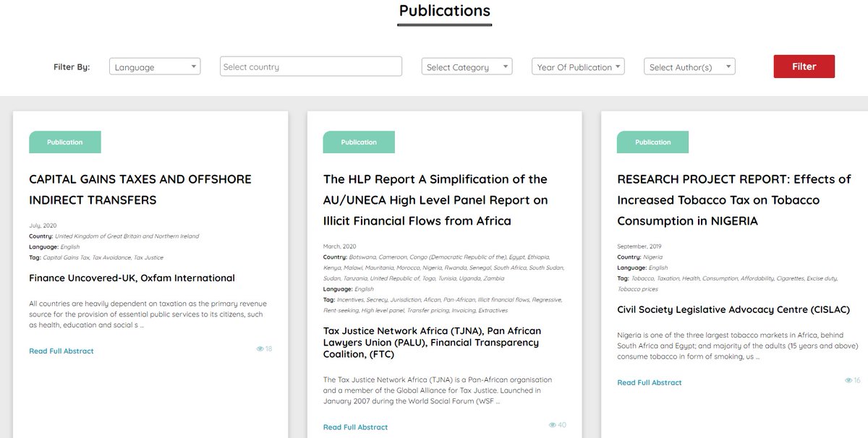Click the March, 2020 date text
This screenshot has height=438, width=868.
point(339,246)
